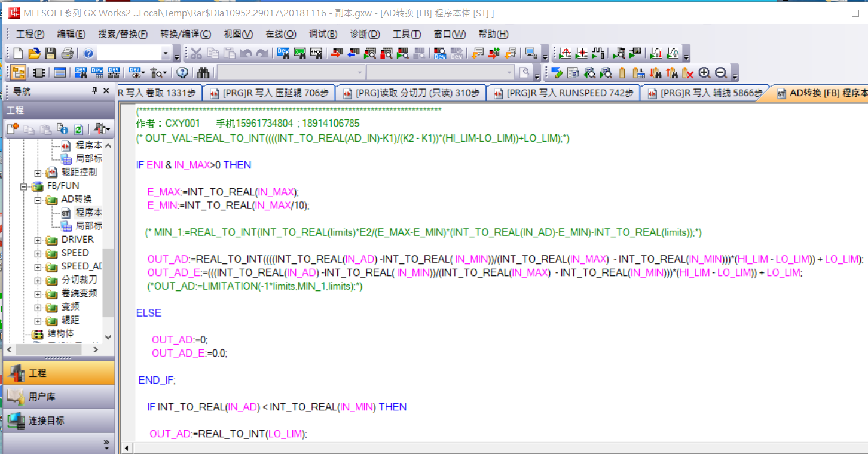Switch to the RUNSPEED 742步 tab
Viewport: 868px width, 454px height.
point(563,93)
